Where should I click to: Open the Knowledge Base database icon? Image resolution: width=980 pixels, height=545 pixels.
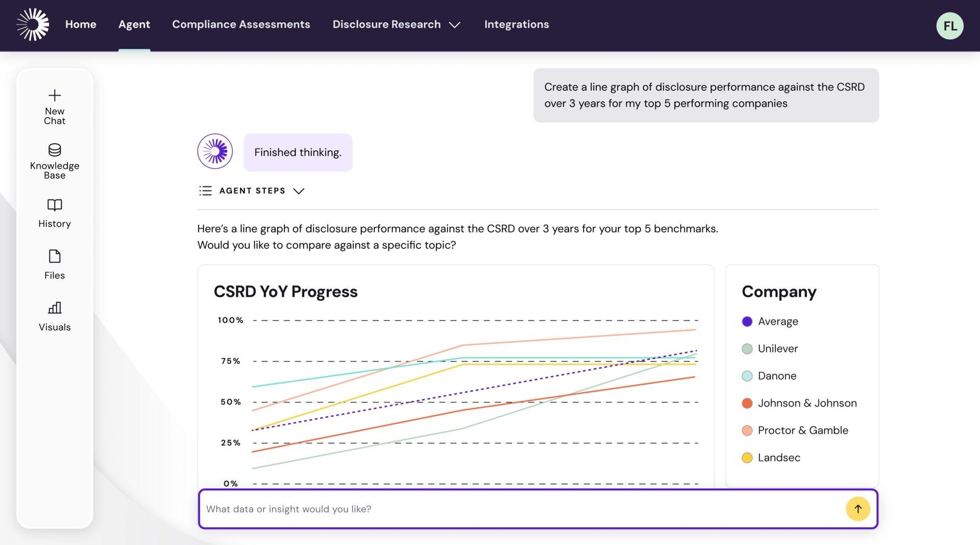pos(55,150)
